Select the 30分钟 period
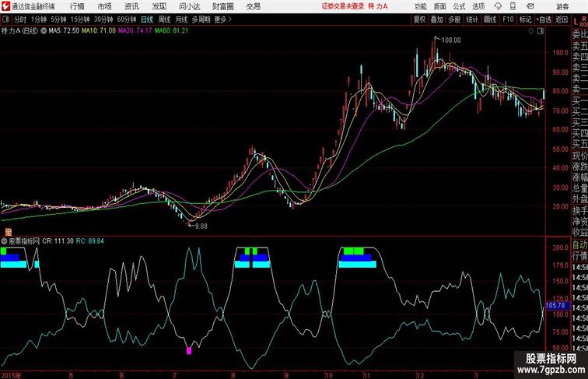588x379 pixels. point(103,19)
